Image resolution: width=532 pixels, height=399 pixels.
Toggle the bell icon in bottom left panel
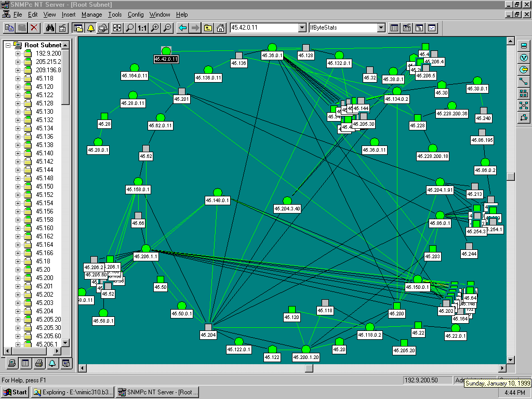(x=52, y=364)
